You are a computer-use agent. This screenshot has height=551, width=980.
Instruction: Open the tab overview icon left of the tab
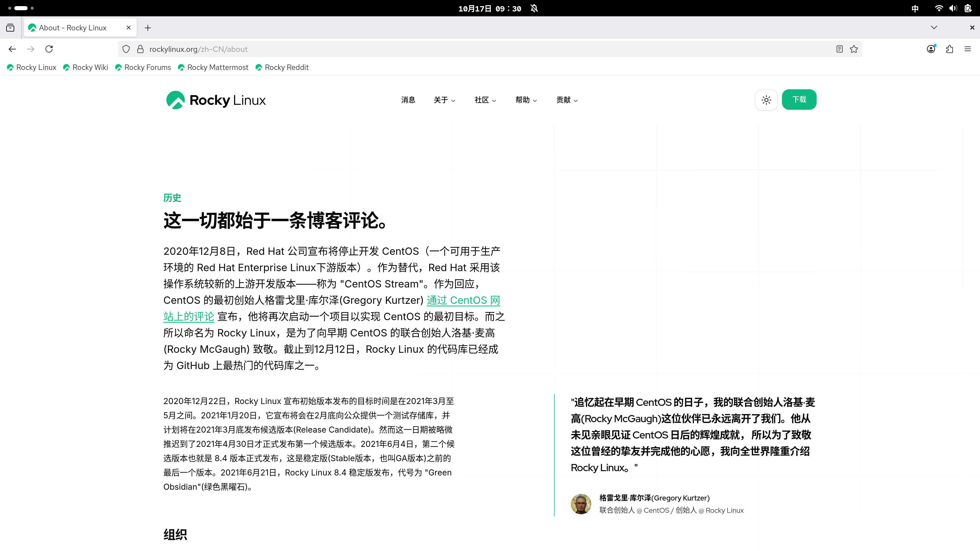pyautogui.click(x=10, y=28)
